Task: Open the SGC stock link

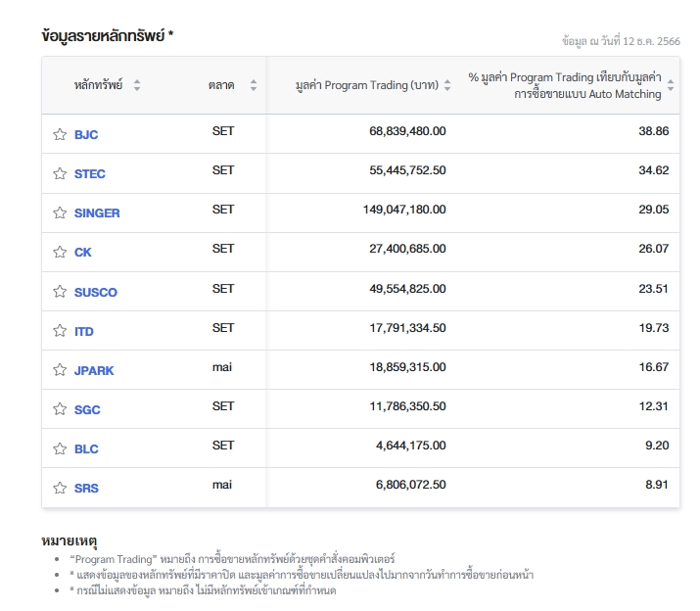Action: 87,409
